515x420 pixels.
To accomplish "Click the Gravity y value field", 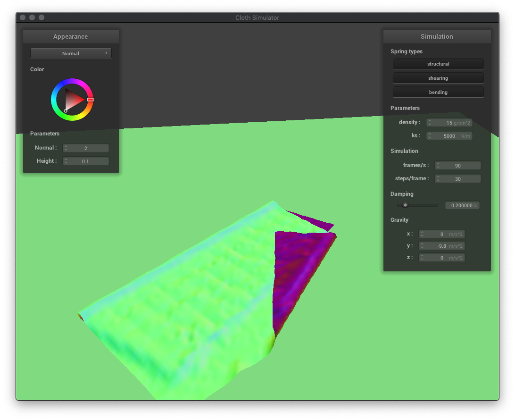I will click(x=442, y=246).
